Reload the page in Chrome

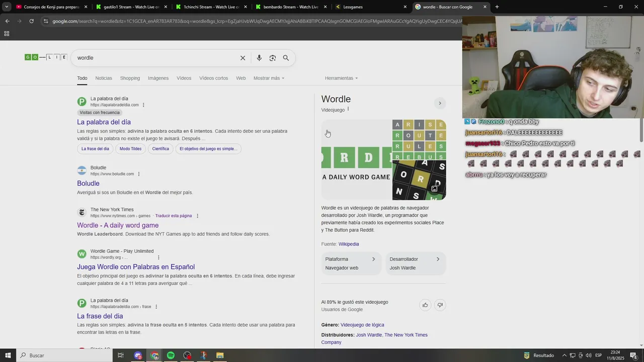[x=31, y=21]
